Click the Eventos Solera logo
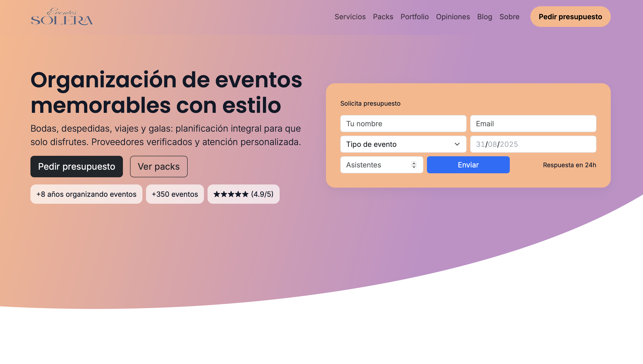 point(62,17)
